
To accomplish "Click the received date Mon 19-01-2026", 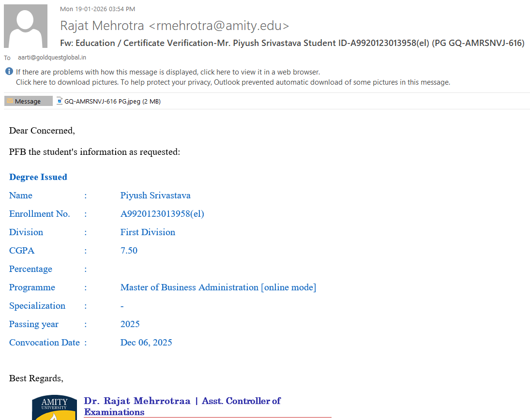I will point(97,9).
